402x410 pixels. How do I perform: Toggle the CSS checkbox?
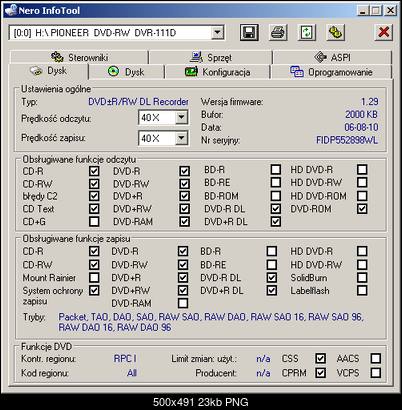pos(320,359)
